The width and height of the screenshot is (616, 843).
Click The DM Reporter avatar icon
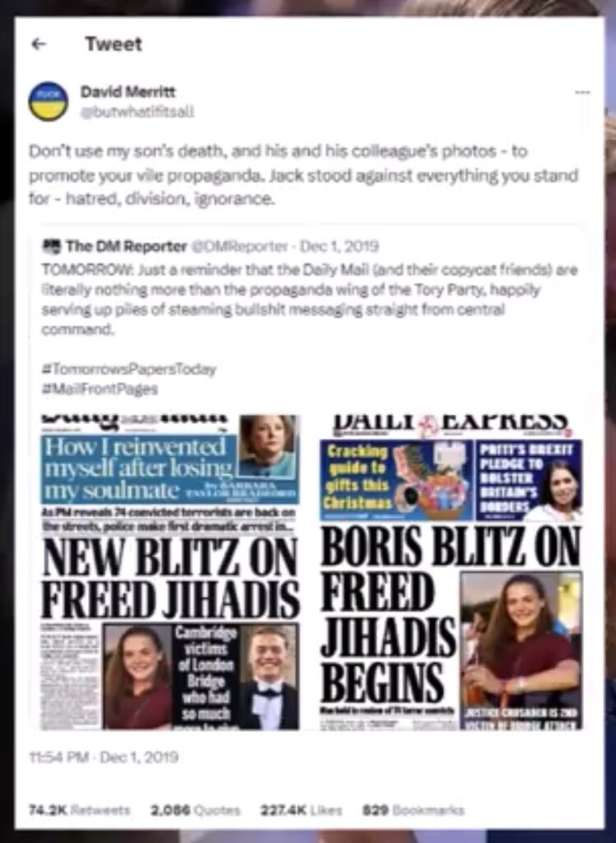coord(52,246)
